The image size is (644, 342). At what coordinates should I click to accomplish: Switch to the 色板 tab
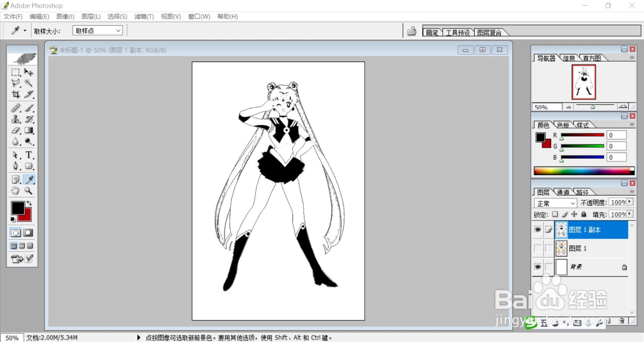tap(563, 125)
